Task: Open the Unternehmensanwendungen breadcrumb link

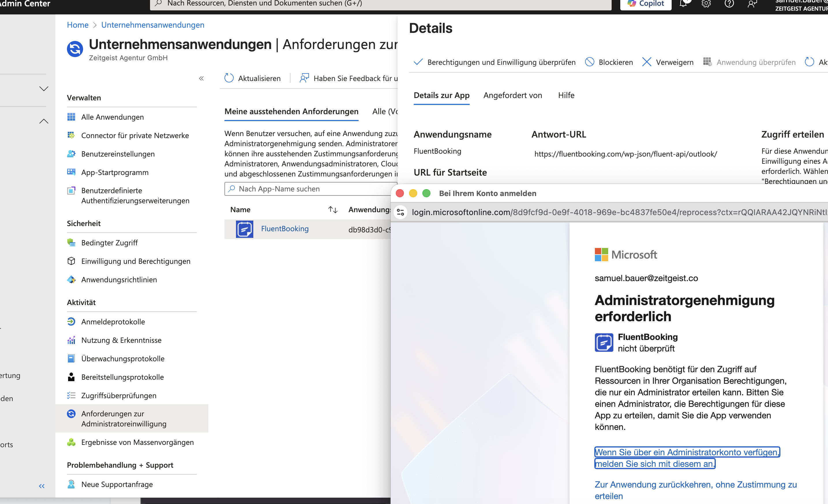Action: point(153,25)
